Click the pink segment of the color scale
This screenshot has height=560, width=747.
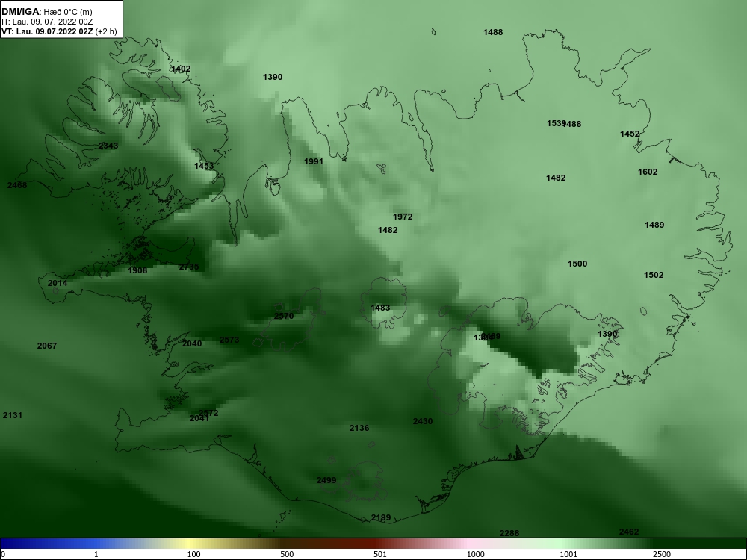pos(469,544)
